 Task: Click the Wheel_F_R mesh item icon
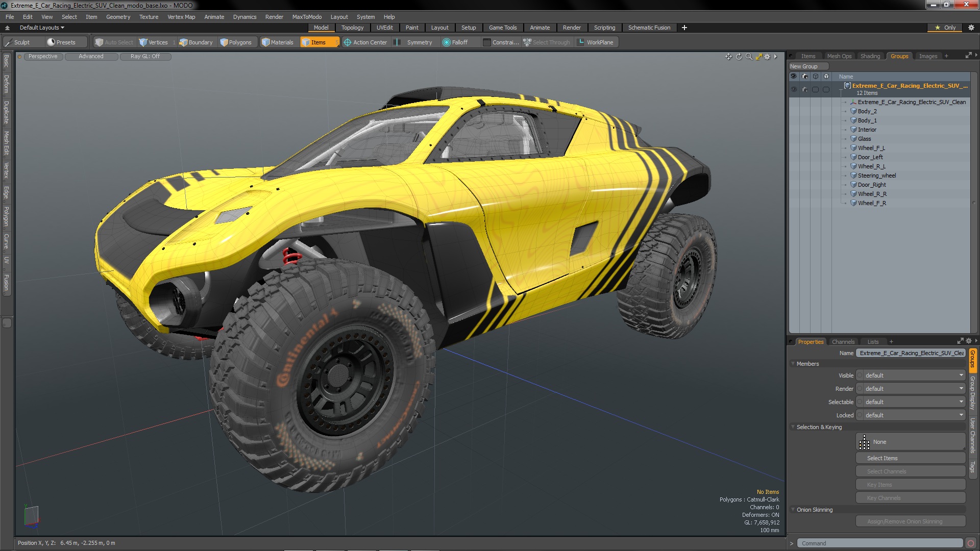click(x=853, y=203)
